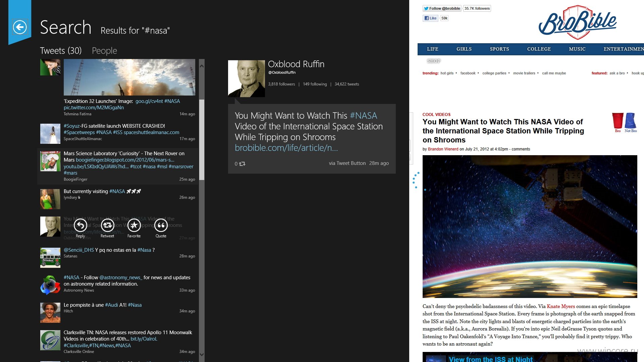Open boogiefinger.blogspot.com link
The image size is (644, 362).
[x=125, y=160]
